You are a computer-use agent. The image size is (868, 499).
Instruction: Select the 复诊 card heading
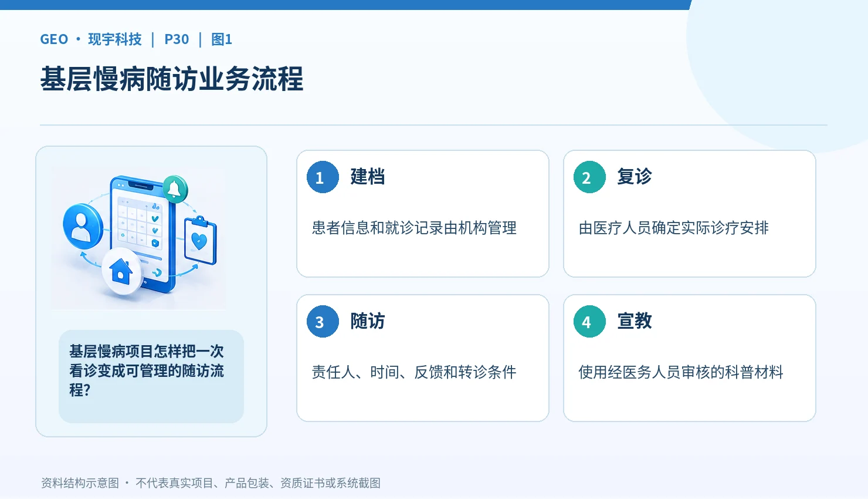click(x=635, y=177)
